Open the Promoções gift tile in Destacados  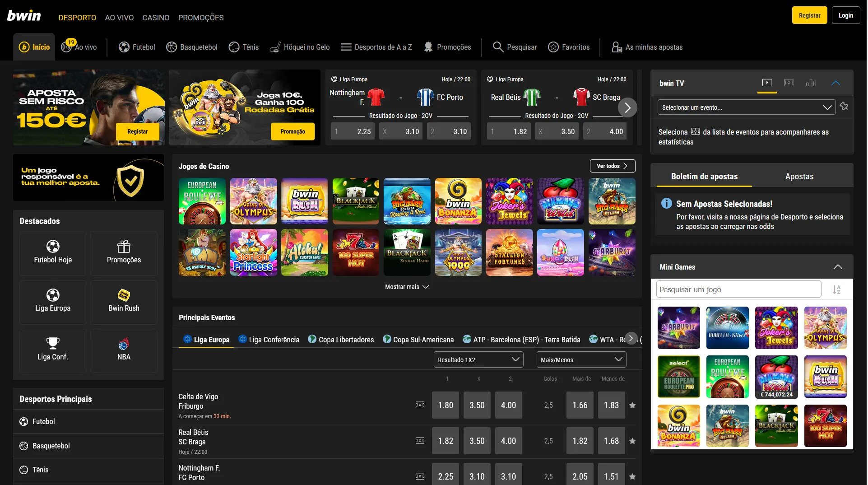click(x=124, y=254)
